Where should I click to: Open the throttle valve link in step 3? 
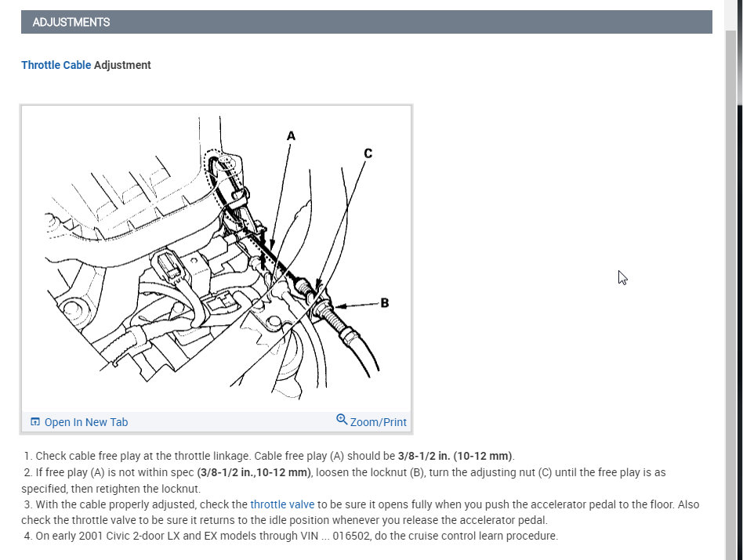tap(282, 504)
